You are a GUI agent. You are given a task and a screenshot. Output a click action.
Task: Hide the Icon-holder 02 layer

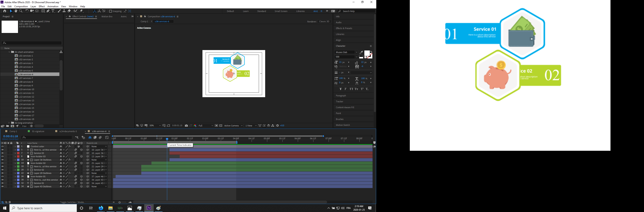click(x=3, y=163)
